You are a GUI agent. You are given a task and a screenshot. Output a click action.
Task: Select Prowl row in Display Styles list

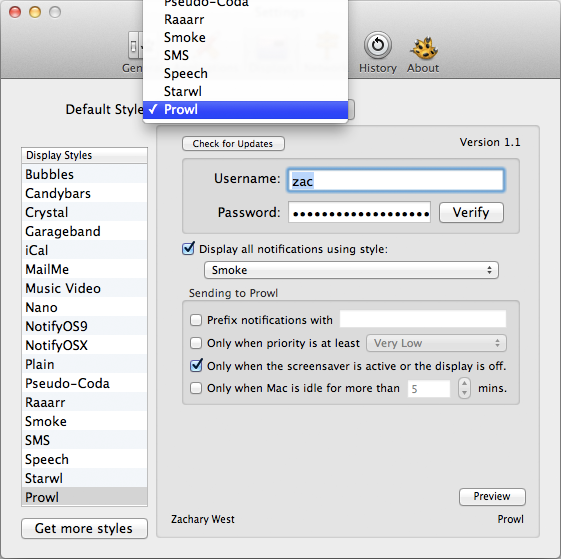[84, 497]
